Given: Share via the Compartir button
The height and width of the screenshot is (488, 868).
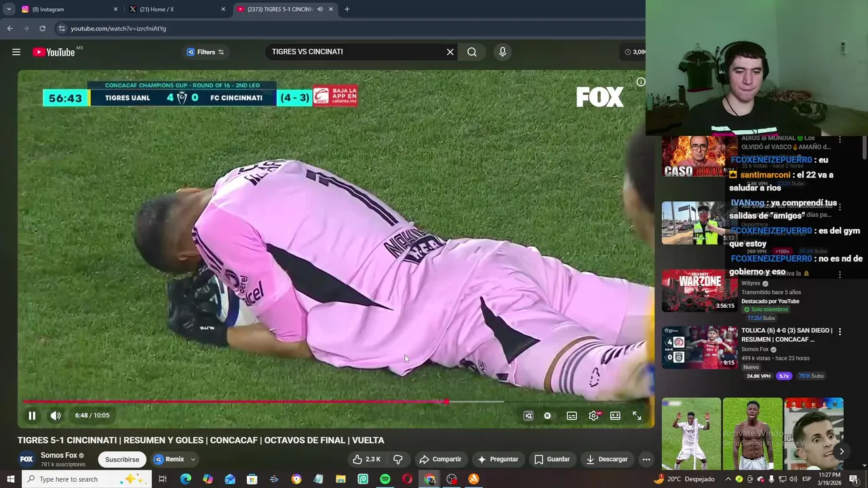Looking at the screenshot, I should 440,460.
